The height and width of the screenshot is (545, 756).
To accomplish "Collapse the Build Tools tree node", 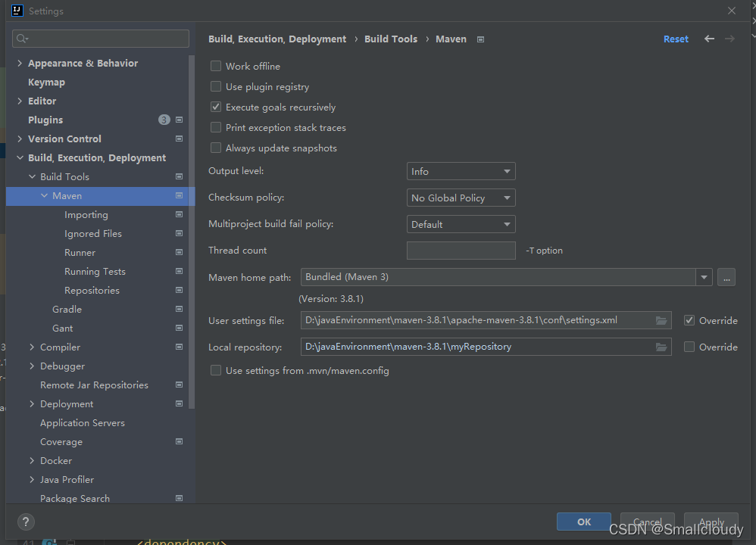I will [32, 176].
